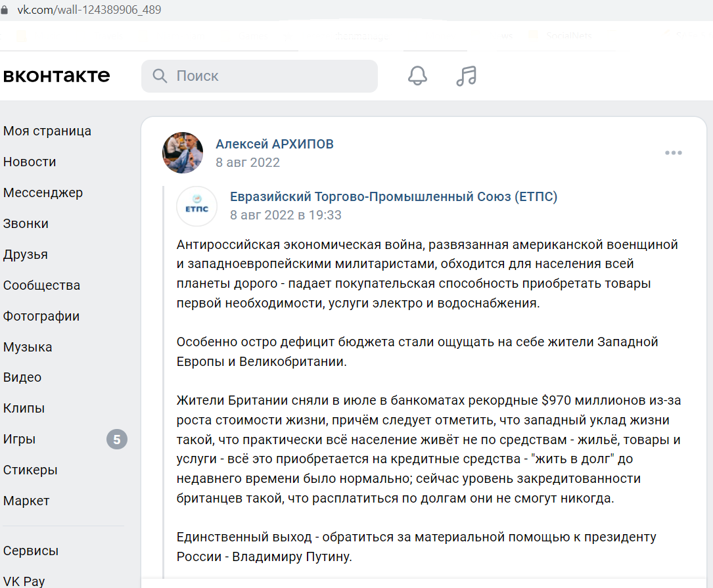Open Сервисы in sidebar
The width and height of the screenshot is (713, 588).
coord(30,551)
